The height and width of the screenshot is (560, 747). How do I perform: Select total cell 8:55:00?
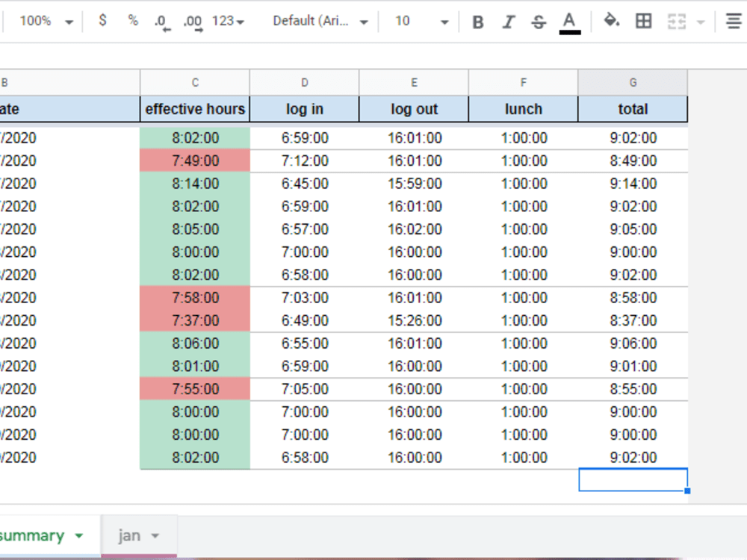[x=633, y=389]
